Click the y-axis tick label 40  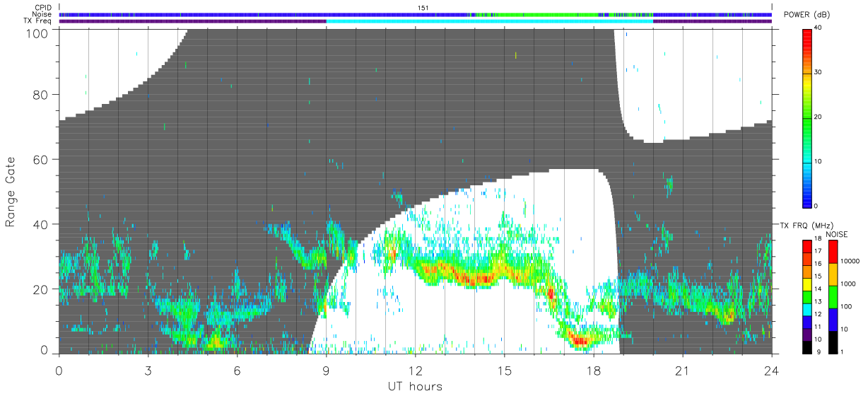coord(42,224)
